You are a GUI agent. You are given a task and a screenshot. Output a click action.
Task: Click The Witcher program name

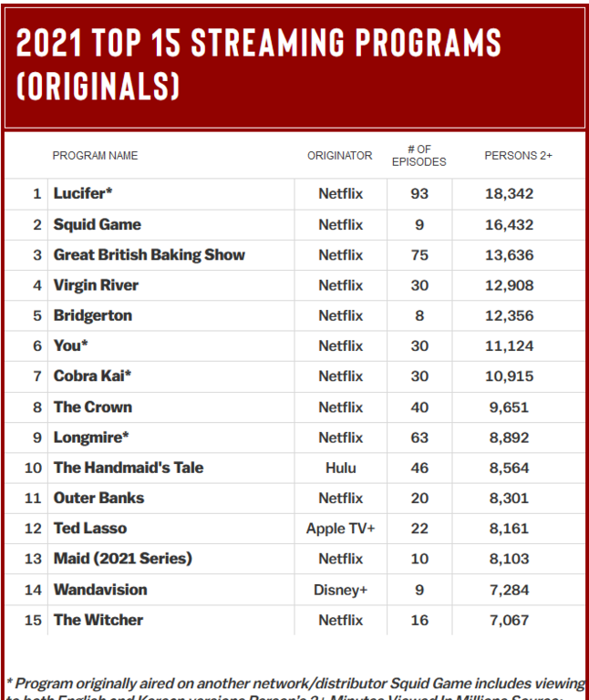click(x=98, y=620)
